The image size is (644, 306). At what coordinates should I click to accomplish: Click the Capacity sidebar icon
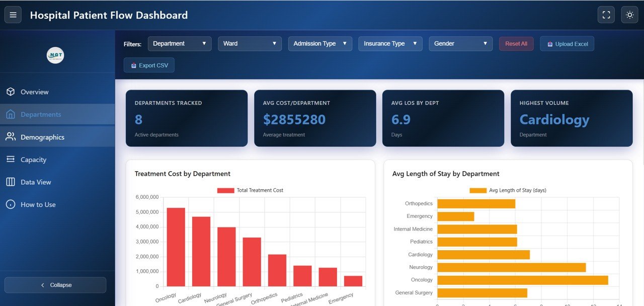point(11,160)
